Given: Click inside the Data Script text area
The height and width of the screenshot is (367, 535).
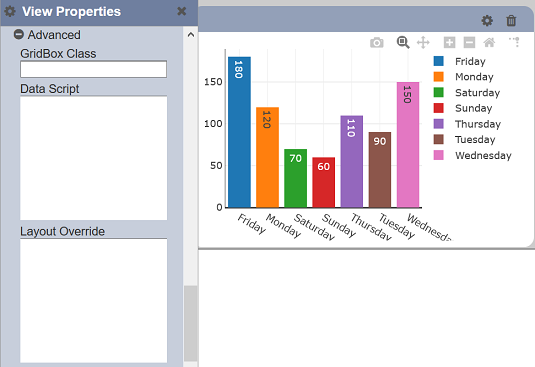Looking at the screenshot, I should pos(93,158).
